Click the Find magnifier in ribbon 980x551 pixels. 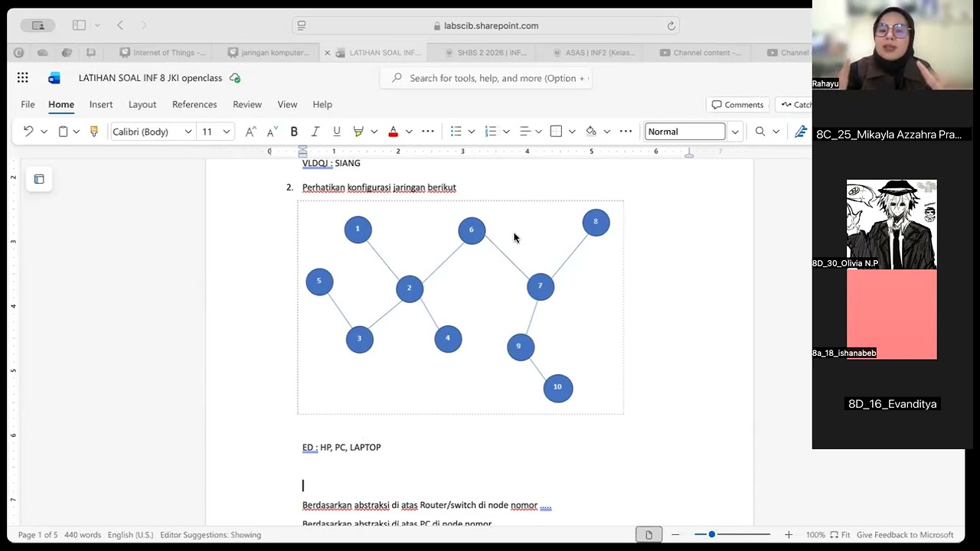tap(760, 132)
